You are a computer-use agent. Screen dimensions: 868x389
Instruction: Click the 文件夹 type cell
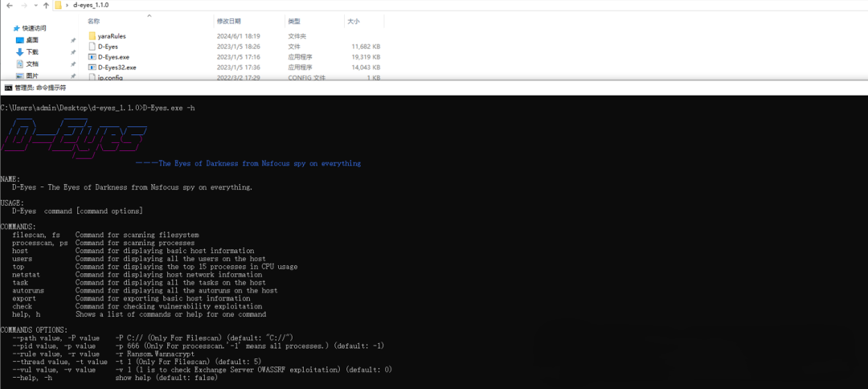tap(297, 36)
